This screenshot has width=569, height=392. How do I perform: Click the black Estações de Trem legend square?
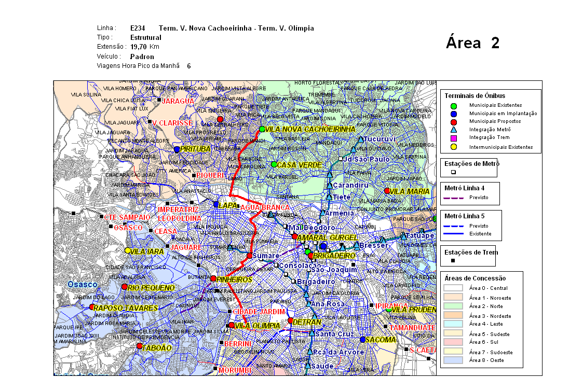click(x=453, y=260)
